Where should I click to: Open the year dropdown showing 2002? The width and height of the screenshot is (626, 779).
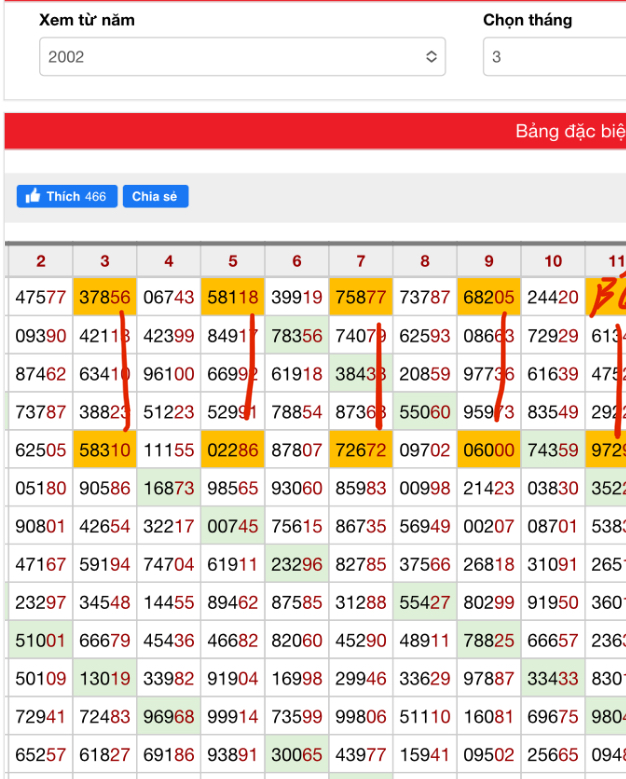point(242,57)
